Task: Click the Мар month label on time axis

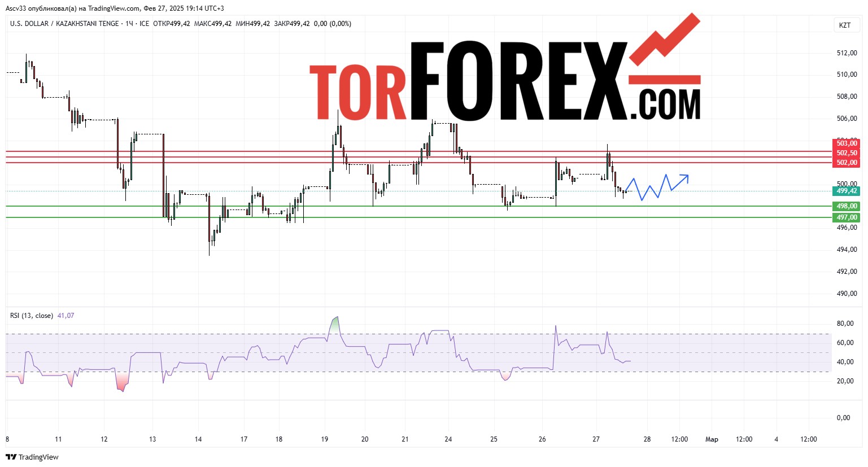Action: click(712, 439)
